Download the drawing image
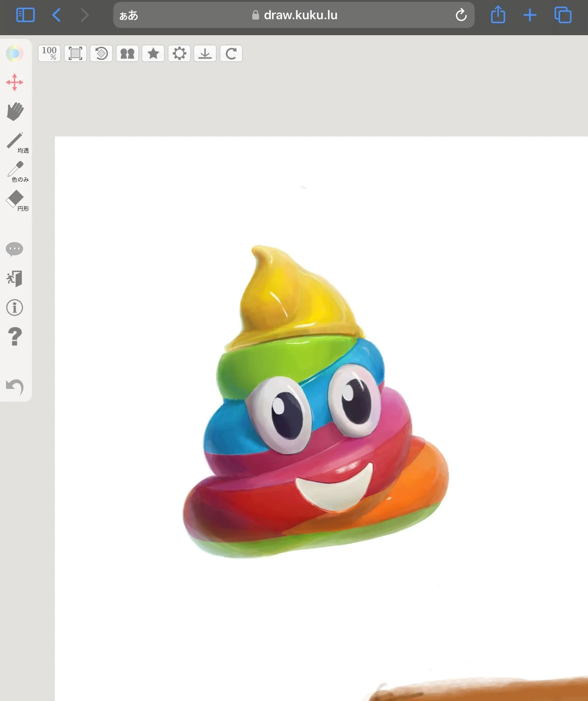The image size is (588, 701). pos(205,53)
